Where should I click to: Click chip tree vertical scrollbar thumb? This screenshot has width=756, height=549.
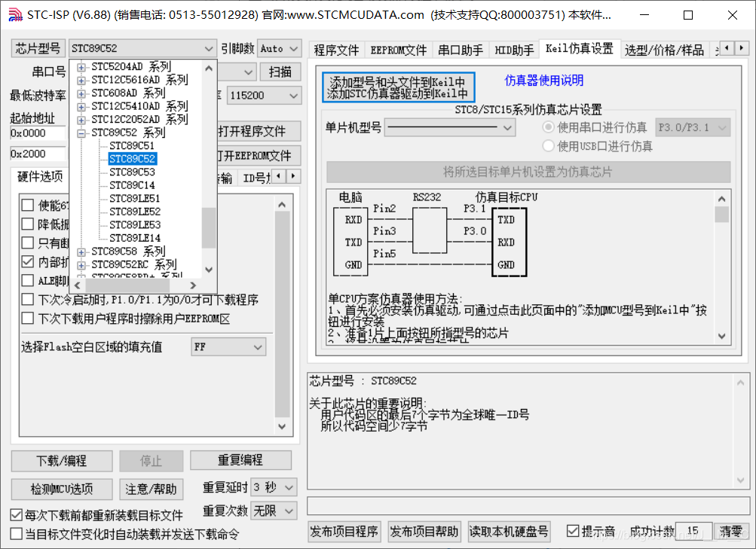click(208, 227)
